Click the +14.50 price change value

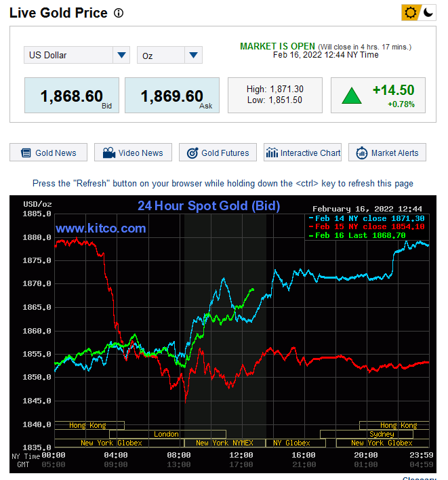(x=394, y=90)
